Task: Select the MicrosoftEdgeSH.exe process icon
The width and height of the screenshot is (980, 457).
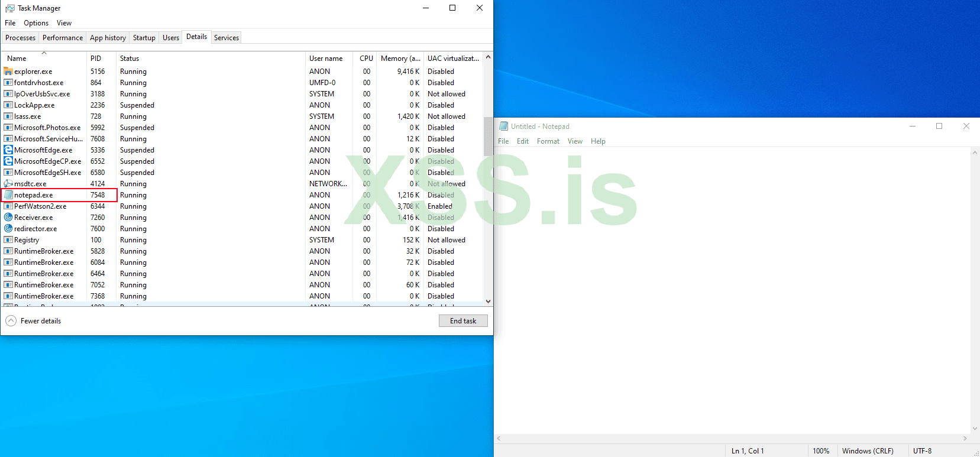Action: [8, 173]
